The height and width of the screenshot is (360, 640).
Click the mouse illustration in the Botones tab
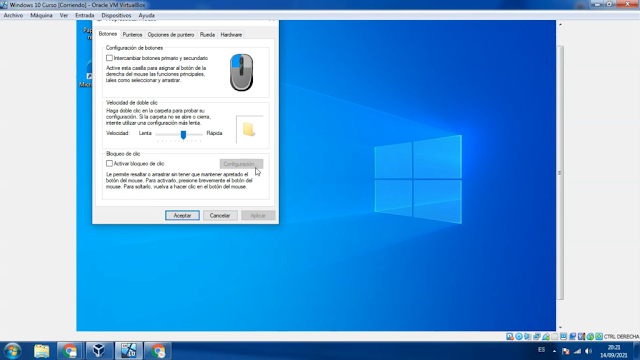pos(241,72)
